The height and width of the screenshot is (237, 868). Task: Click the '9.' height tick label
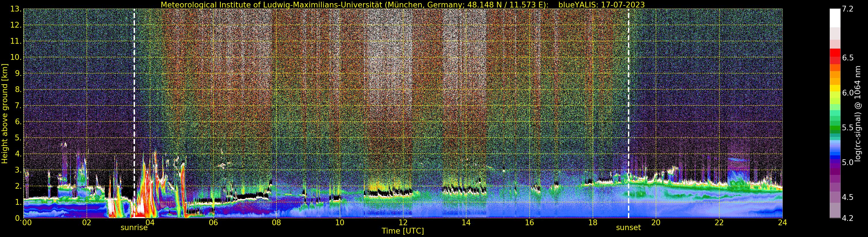pos(18,73)
